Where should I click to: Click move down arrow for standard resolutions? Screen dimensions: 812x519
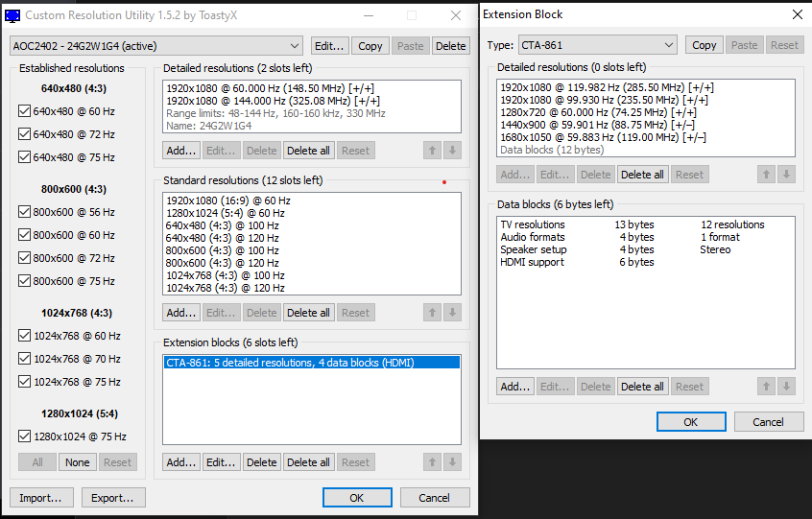click(x=453, y=313)
